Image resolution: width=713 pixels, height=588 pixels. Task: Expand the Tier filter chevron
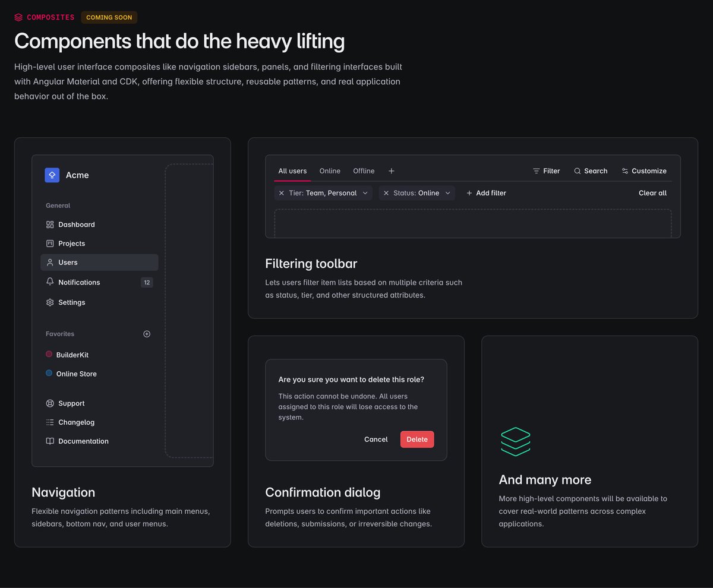click(x=365, y=193)
